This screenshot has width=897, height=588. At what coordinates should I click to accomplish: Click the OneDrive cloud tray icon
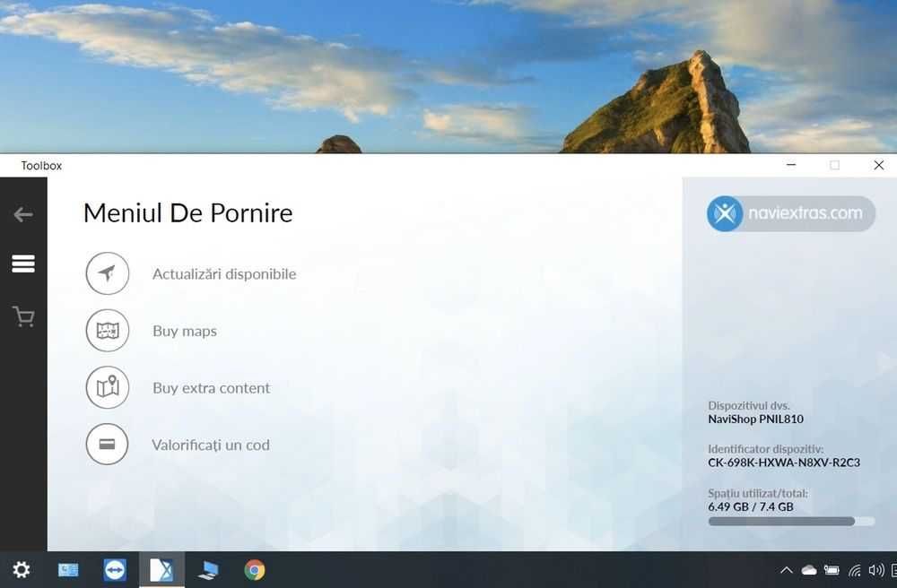[809, 570]
